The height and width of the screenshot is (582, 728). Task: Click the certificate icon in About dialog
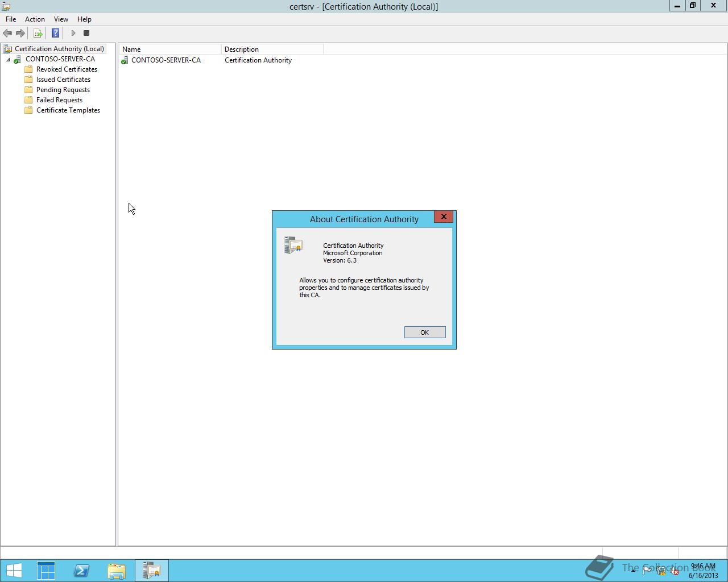tap(293, 245)
